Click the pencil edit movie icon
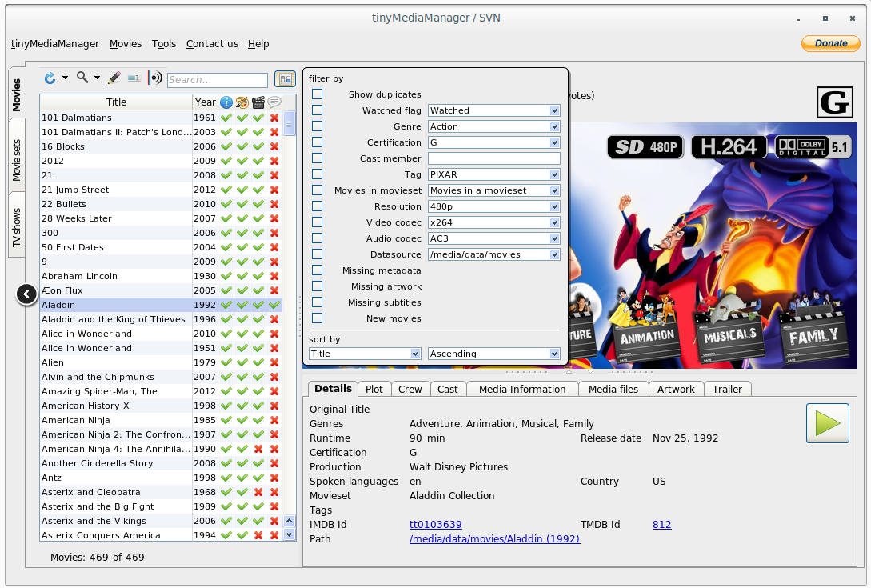 click(x=114, y=78)
